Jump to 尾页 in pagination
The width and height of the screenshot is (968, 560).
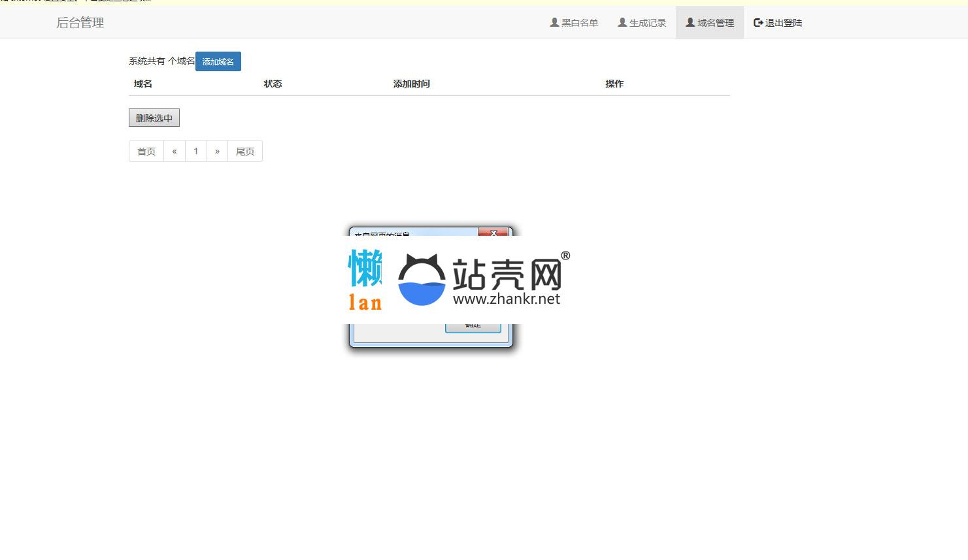point(245,151)
